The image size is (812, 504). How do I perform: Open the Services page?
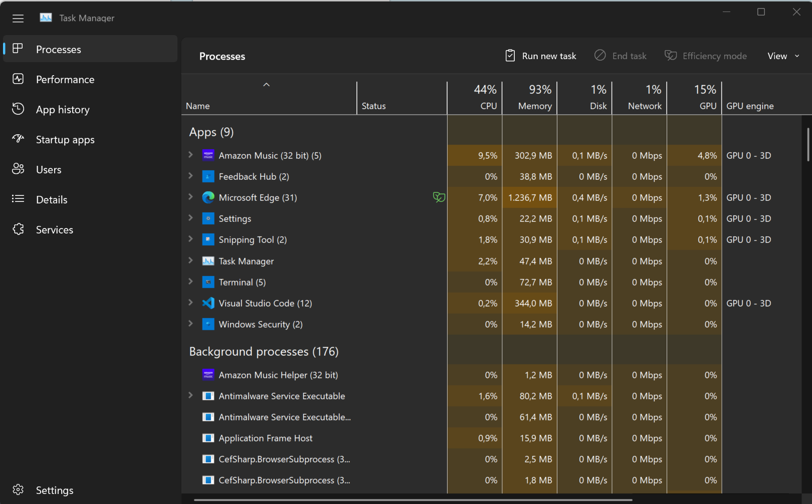coord(90,229)
